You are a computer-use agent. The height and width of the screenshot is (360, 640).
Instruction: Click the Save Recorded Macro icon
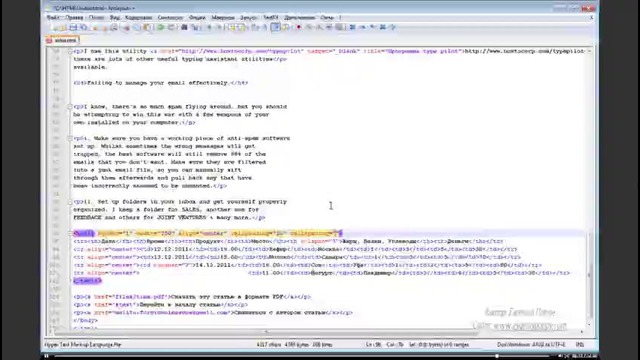(340, 27)
